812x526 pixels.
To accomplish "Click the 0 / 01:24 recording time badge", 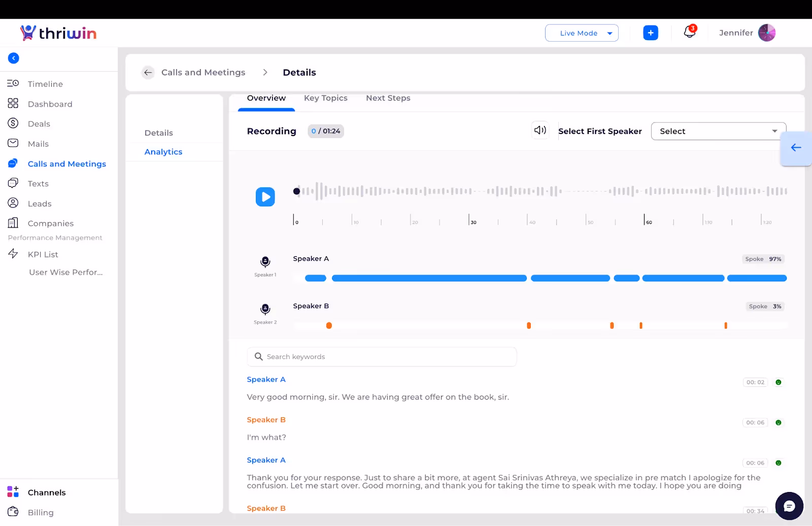I will (326, 131).
